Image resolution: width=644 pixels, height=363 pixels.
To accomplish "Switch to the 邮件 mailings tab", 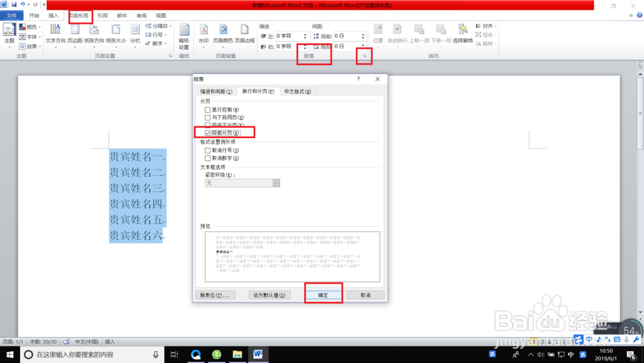I will pyautogui.click(x=122, y=15).
